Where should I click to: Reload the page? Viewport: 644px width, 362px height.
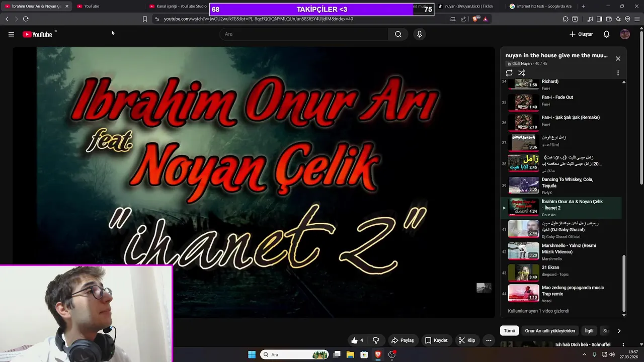coord(26,19)
